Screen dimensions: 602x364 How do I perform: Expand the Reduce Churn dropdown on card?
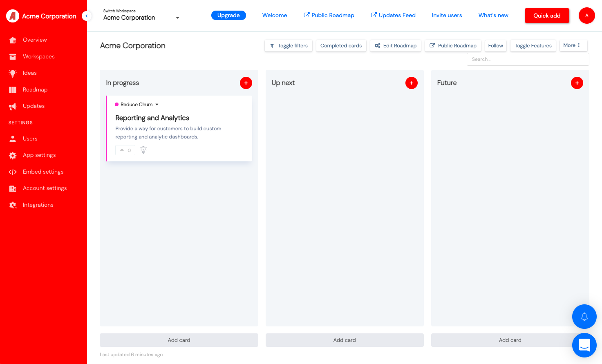click(x=137, y=105)
